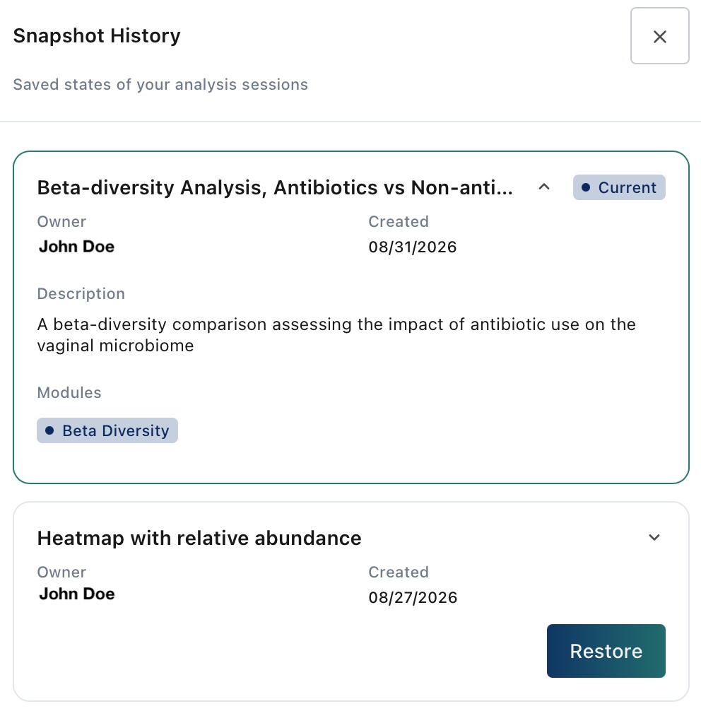701x728 pixels.
Task: Click owner John Doe in Heatmap card
Action: (x=76, y=594)
